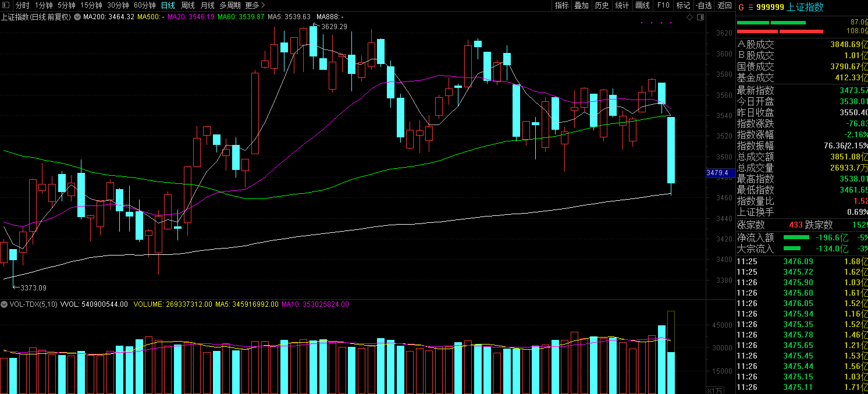Click the 3479.4 price marker on the axis
This screenshot has width=868, height=394.
(x=717, y=173)
